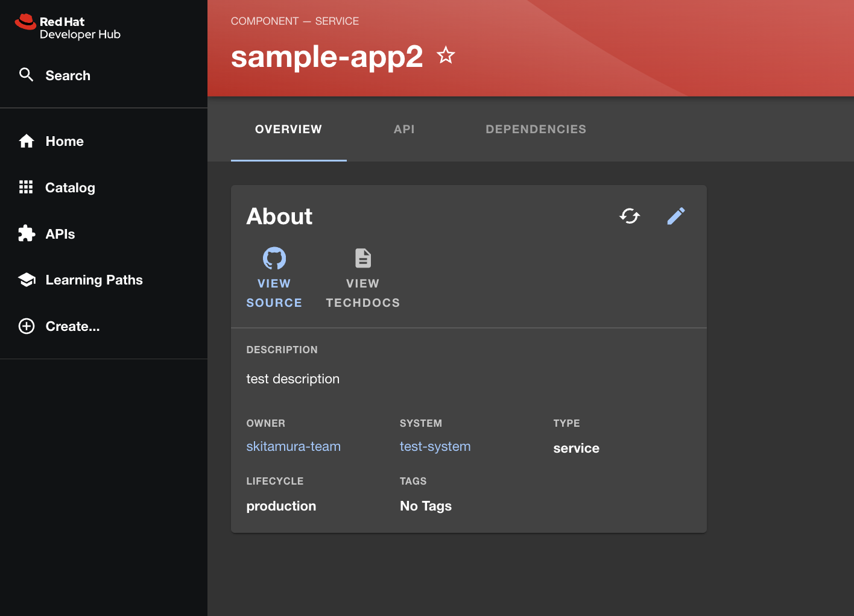
Task: Click the Create plus circle icon
Action: (27, 326)
